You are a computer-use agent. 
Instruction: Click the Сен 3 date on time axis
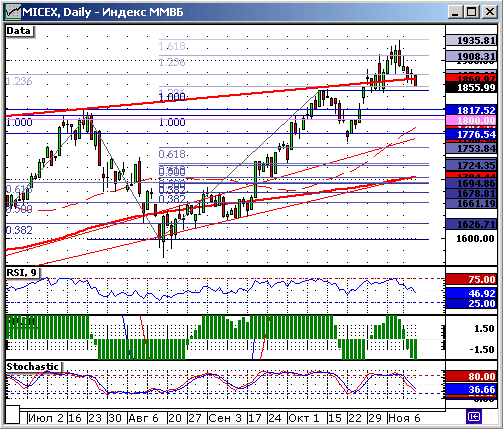coord(225,418)
